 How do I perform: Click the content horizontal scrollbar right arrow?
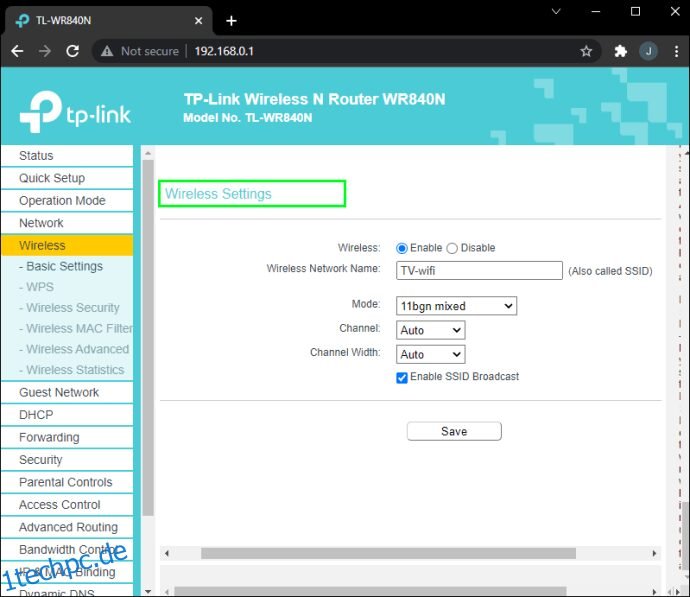click(x=654, y=553)
